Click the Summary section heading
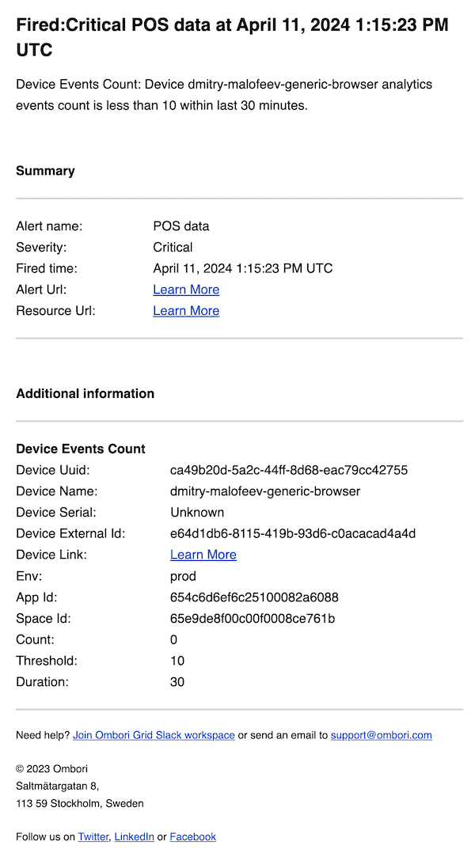The width and height of the screenshot is (475, 868). 45,171
